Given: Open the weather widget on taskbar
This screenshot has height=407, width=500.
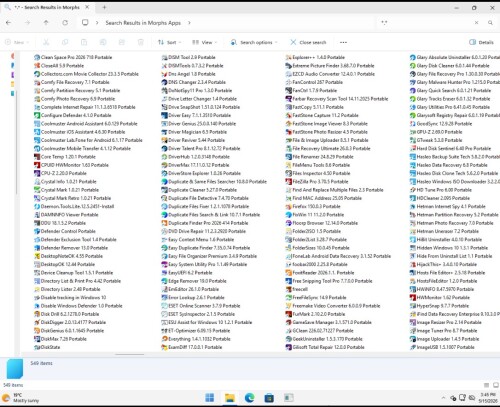Looking at the screenshot, I should click(21, 397).
